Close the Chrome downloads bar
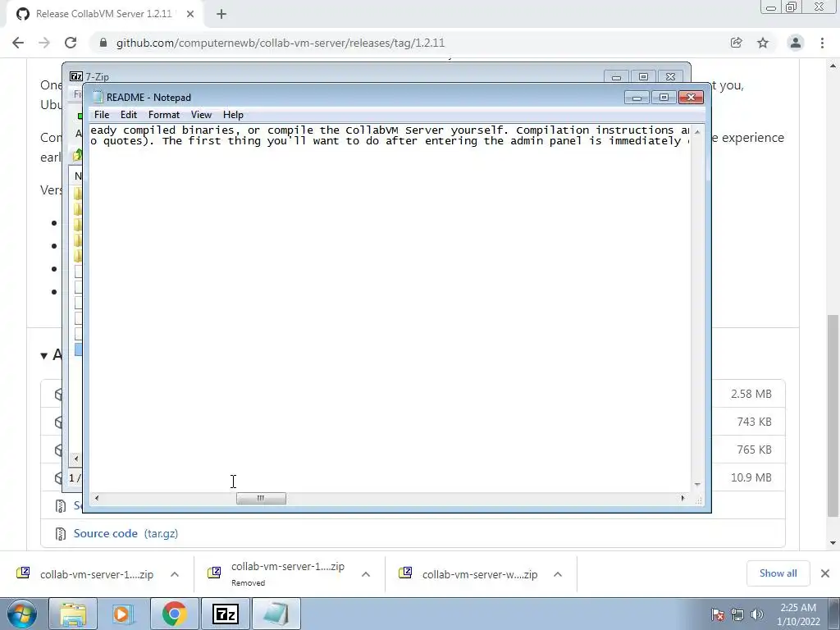Image resolution: width=840 pixels, height=630 pixels. coord(825,573)
